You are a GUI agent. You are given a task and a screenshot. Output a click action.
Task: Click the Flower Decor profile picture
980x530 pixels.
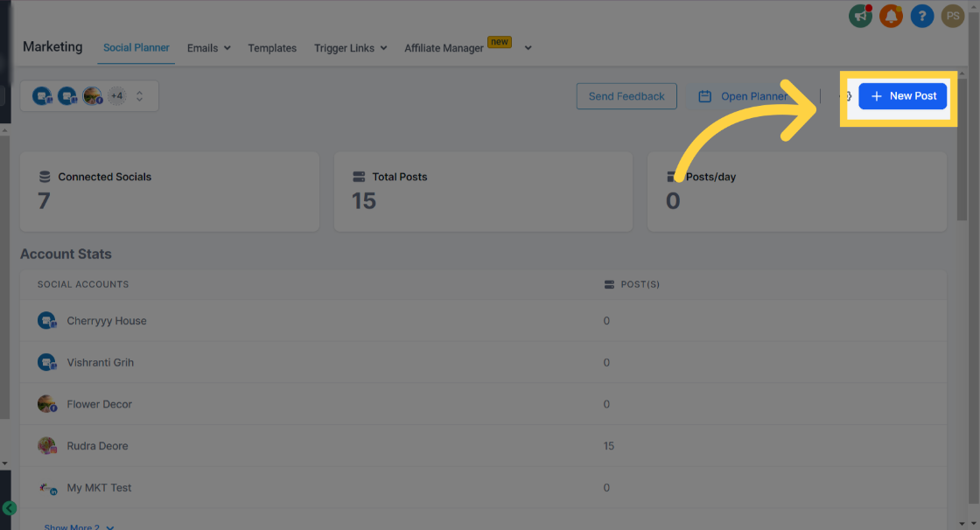point(47,404)
